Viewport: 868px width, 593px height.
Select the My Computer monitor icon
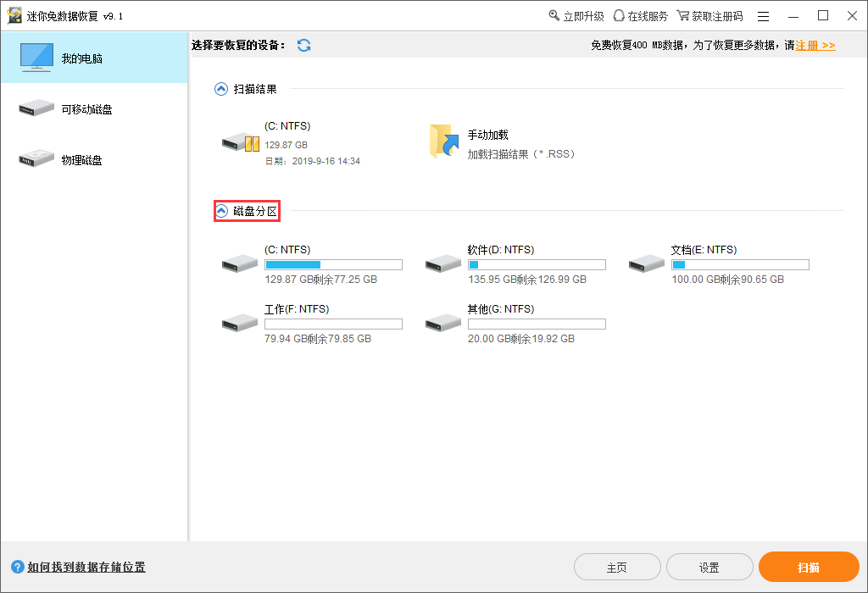[36, 58]
